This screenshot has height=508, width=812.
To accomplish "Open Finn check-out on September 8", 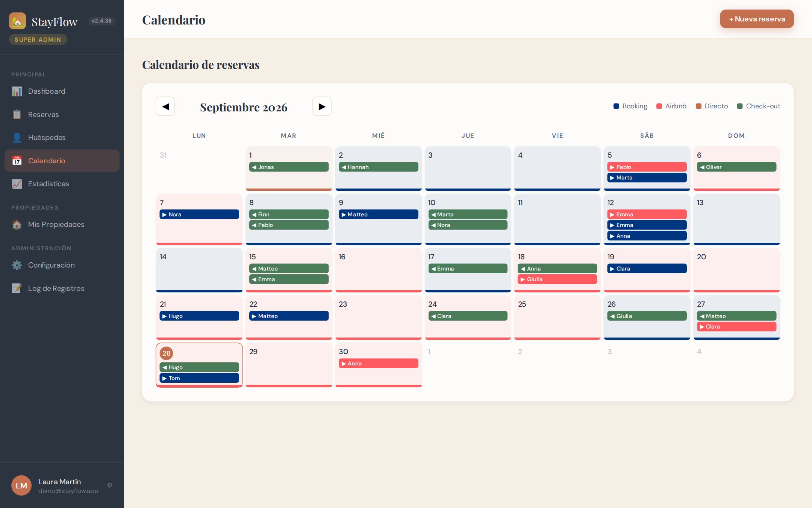I will point(289,214).
